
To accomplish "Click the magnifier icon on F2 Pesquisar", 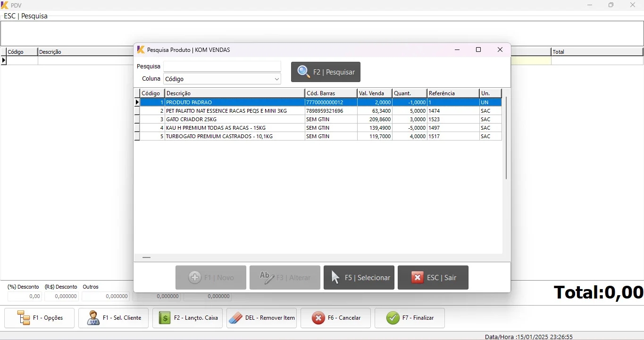I will [x=304, y=72].
